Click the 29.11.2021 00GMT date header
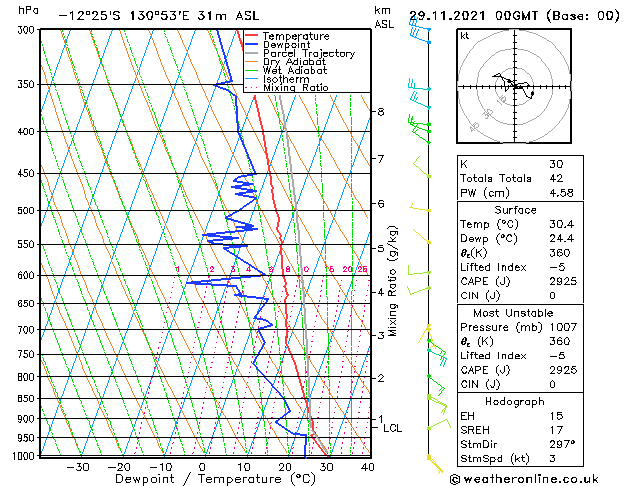Viewport: 629px width, 486px height. point(514,16)
